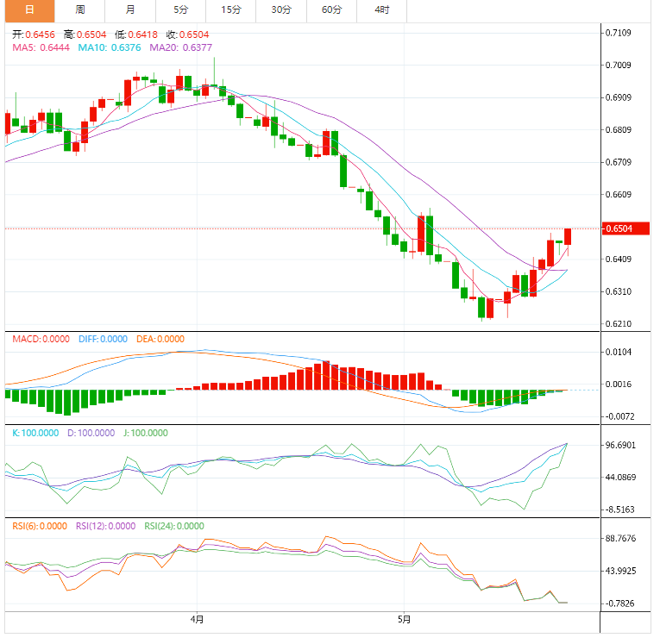Click the 0.0104 MACD axis label
This screenshot has height=644, width=660.
click(x=619, y=352)
